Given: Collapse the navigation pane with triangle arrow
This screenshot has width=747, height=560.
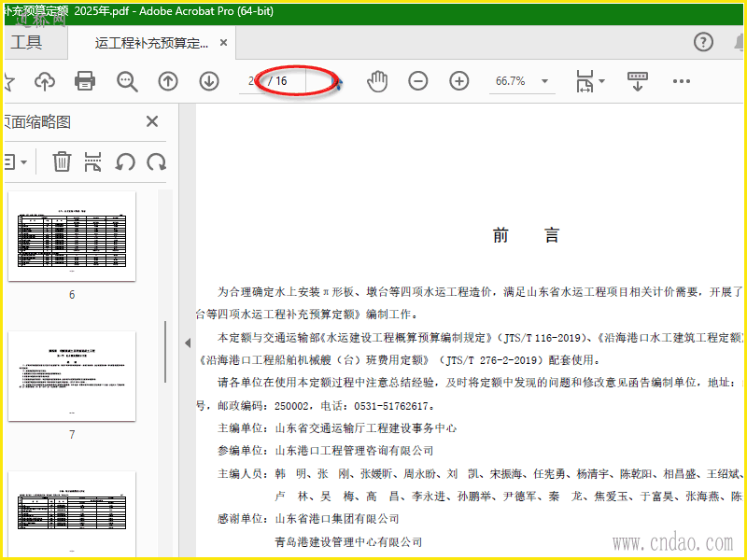Looking at the screenshot, I should [x=188, y=343].
